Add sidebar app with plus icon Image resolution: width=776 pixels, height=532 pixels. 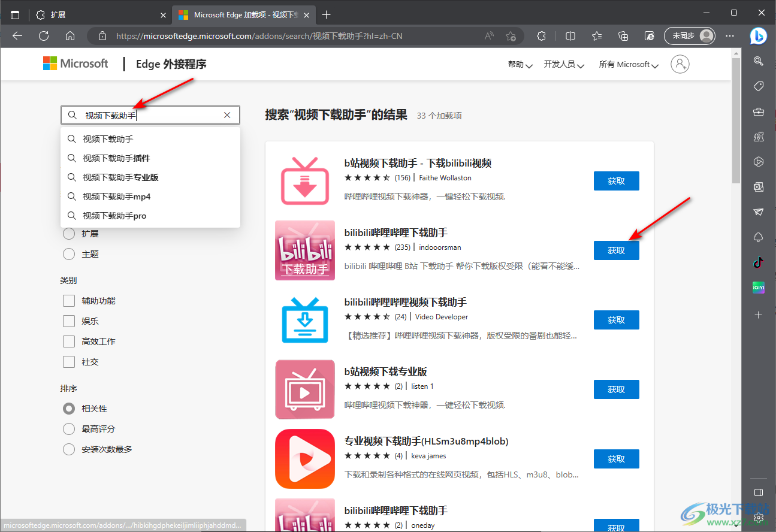click(759, 315)
